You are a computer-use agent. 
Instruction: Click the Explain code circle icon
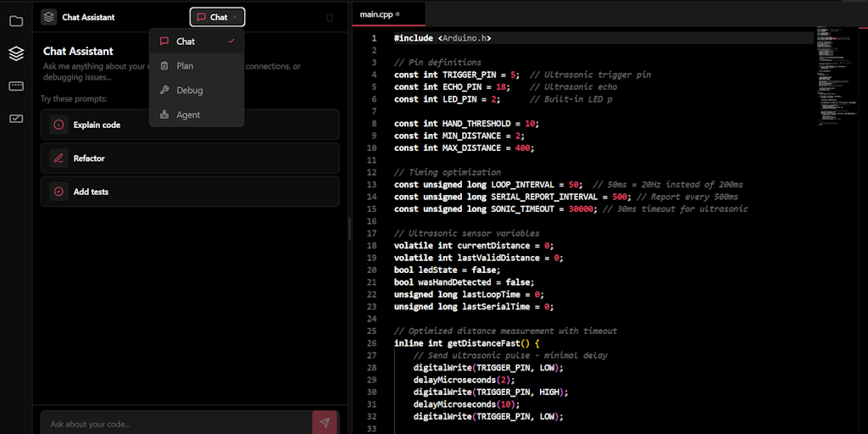pyautogui.click(x=58, y=125)
